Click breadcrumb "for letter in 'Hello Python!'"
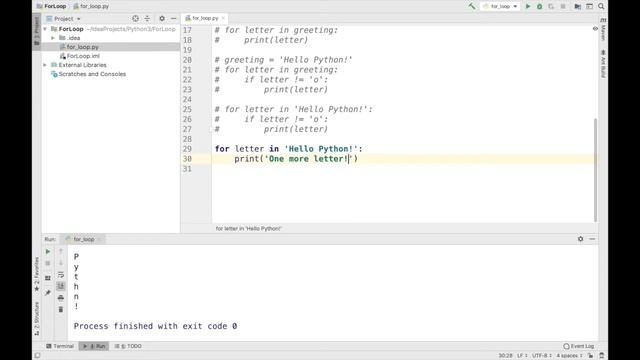Viewport: 640px width, 360px height. [249, 229]
